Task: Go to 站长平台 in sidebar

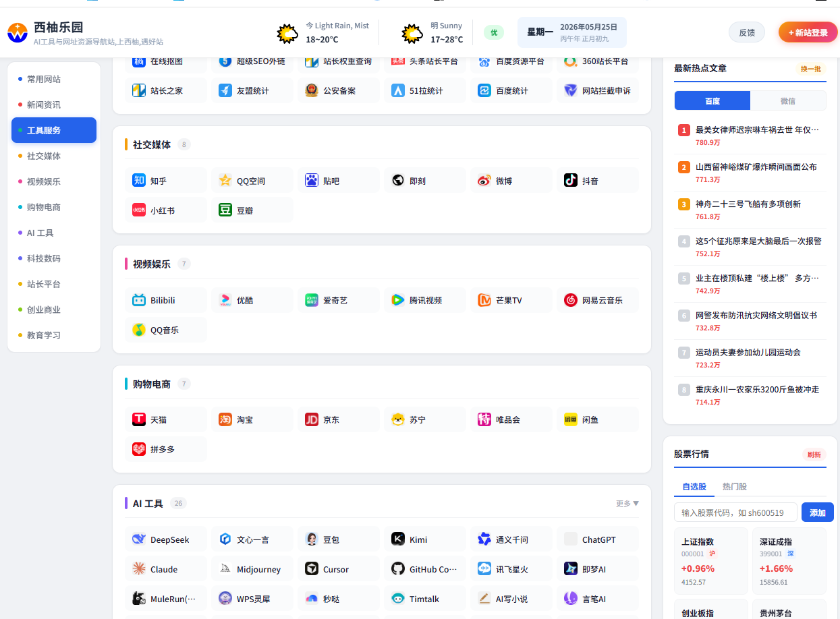Action: [54, 284]
